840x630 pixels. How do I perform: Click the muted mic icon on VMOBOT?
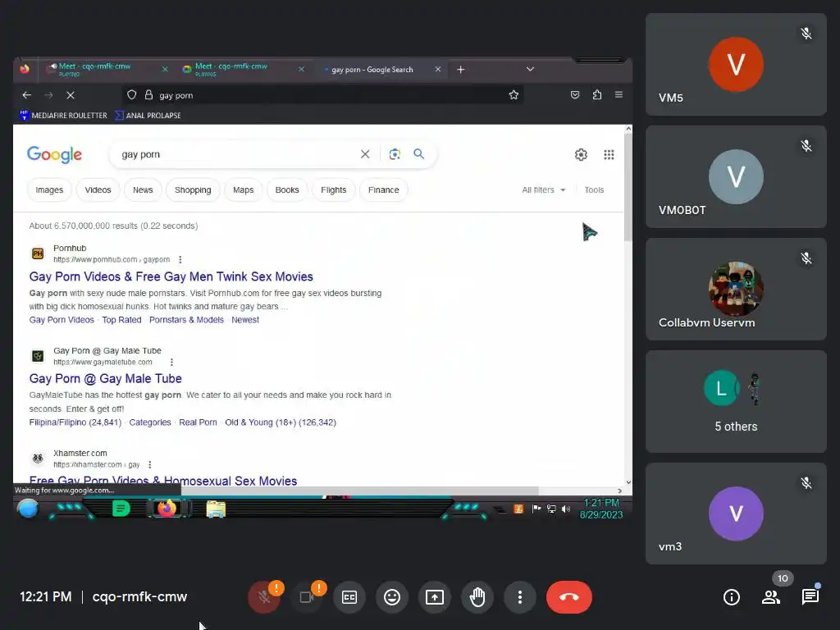pos(806,146)
